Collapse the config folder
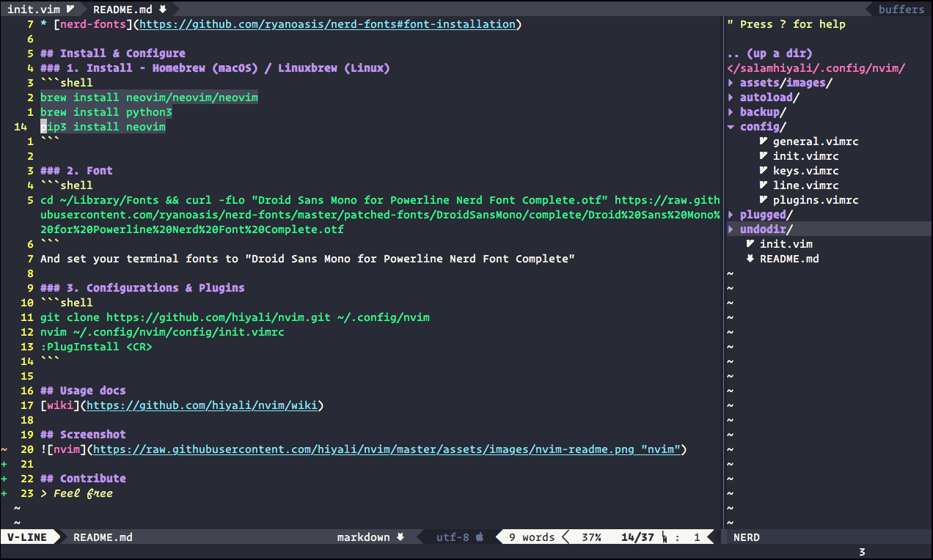Image resolution: width=933 pixels, height=560 pixels. click(x=731, y=127)
